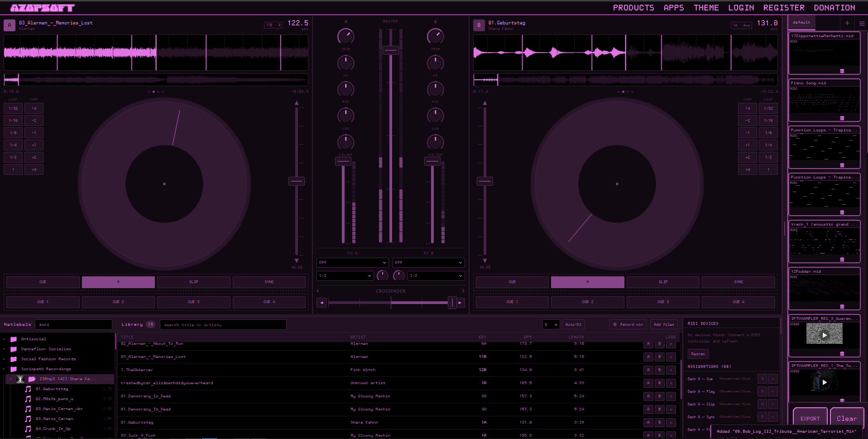Trigger CUE 1 on deck A

[43, 302]
